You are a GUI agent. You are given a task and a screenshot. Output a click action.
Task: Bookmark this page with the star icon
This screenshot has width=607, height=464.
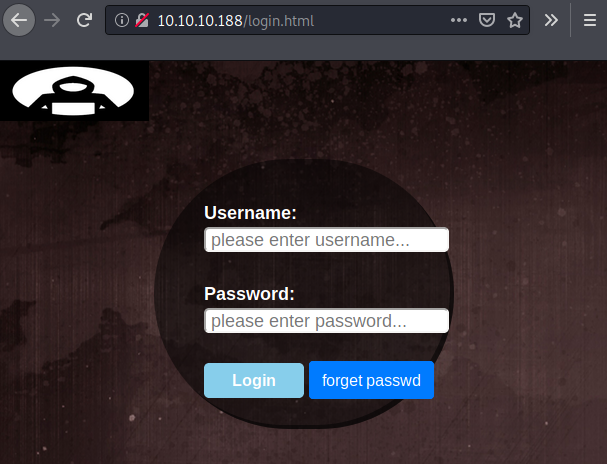click(514, 20)
